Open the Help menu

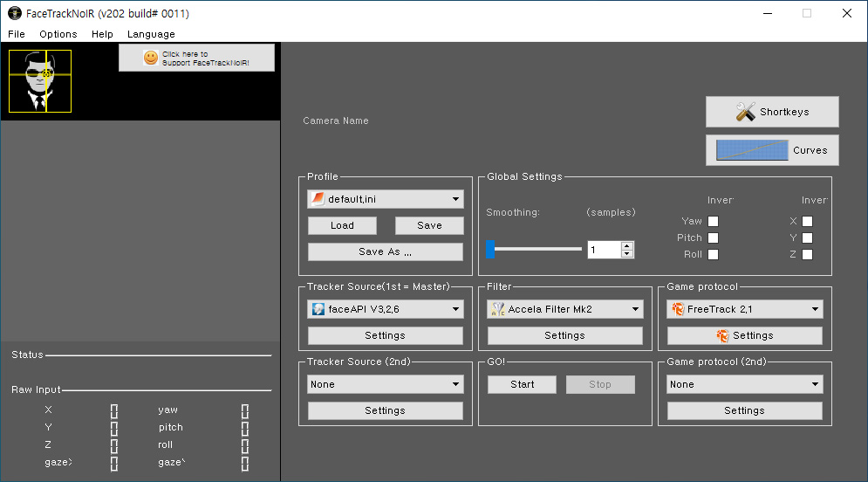[x=102, y=34]
